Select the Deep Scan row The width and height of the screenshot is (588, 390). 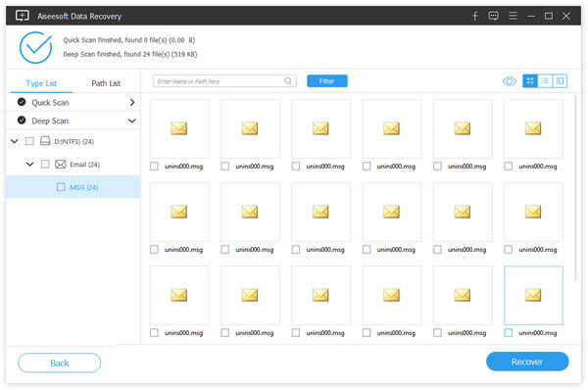pos(73,121)
